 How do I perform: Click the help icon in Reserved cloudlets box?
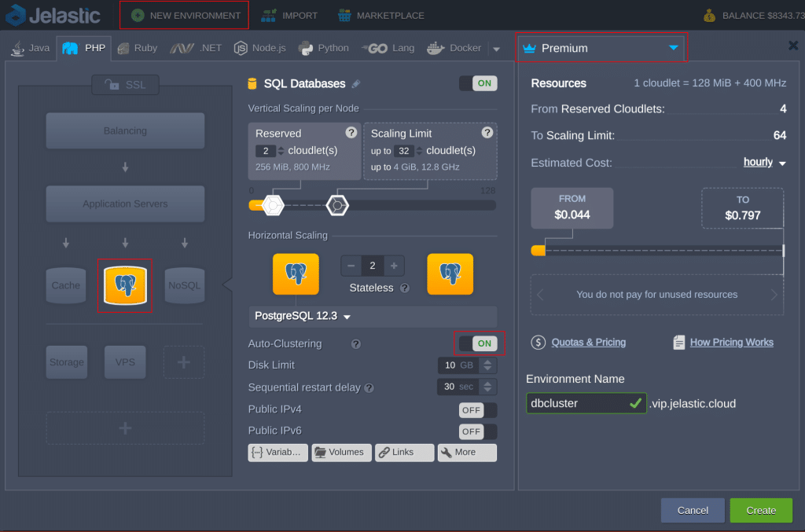[351, 133]
